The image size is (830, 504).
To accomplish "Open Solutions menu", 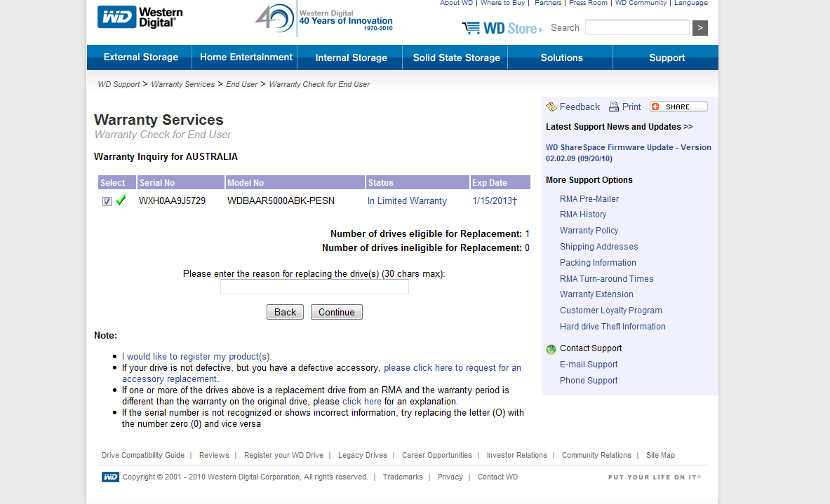I will pos(561,57).
